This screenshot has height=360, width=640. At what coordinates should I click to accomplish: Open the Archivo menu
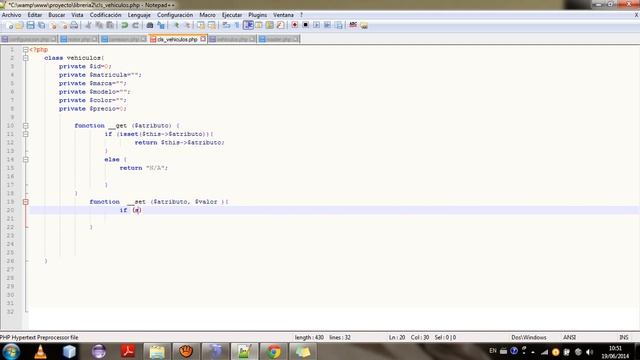pos(11,15)
